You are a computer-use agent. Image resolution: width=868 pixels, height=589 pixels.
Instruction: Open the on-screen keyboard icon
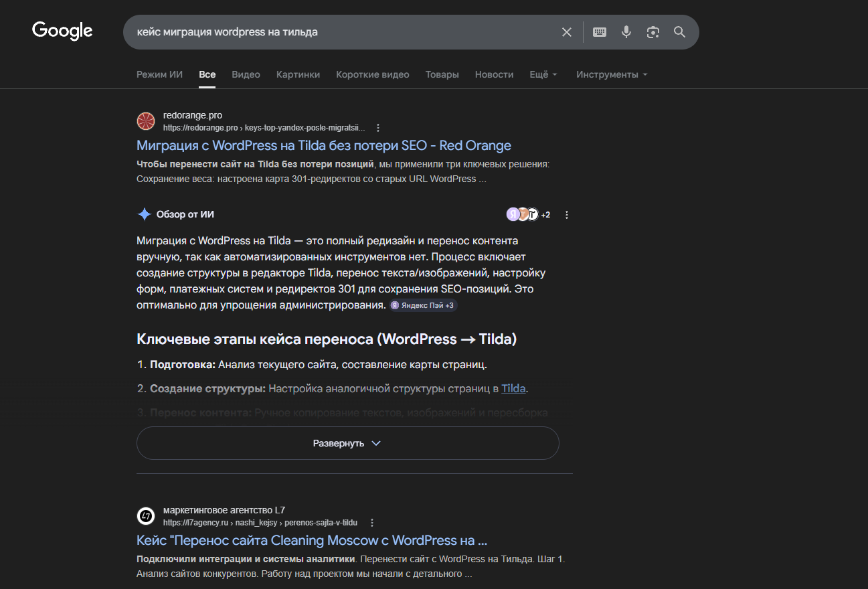click(600, 32)
